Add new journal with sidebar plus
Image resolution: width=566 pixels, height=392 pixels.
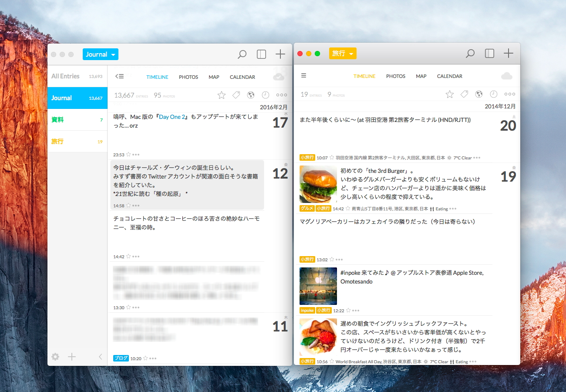click(72, 357)
